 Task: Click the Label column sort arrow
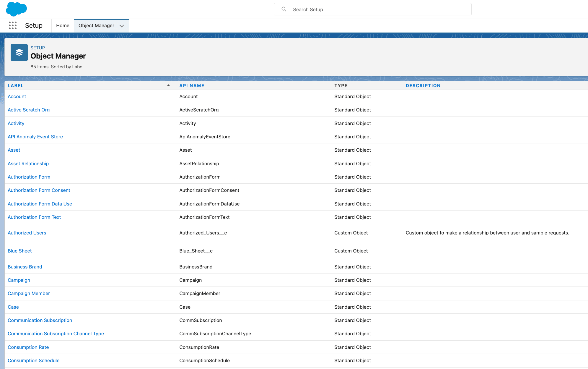168,85
